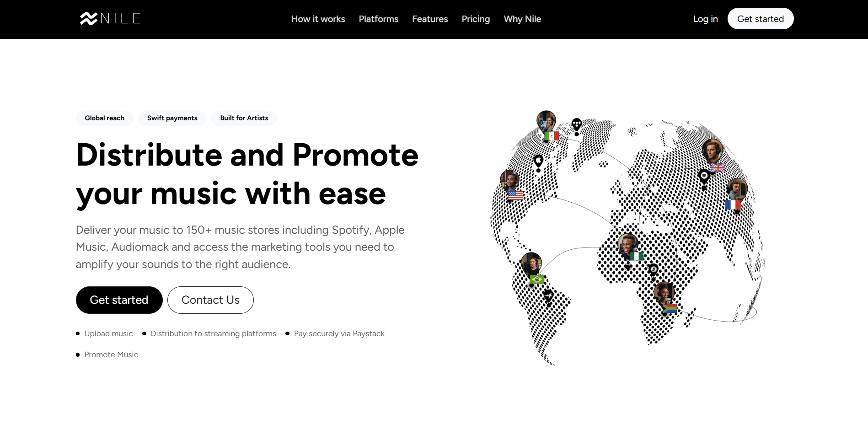Open the Why Nile page
The image size is (868, 435).
coord(522,19)
